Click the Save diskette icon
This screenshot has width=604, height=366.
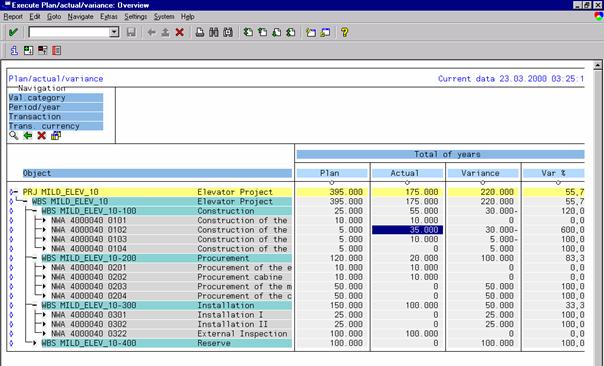131,32
